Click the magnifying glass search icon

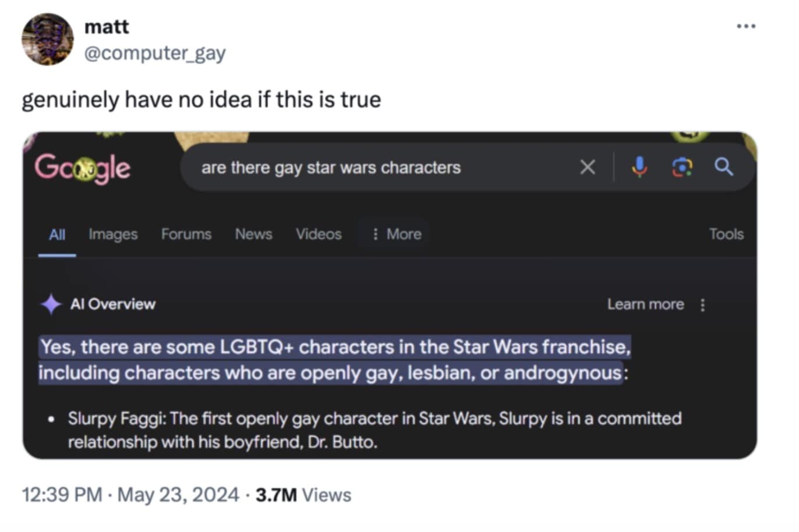coord(723,167)
